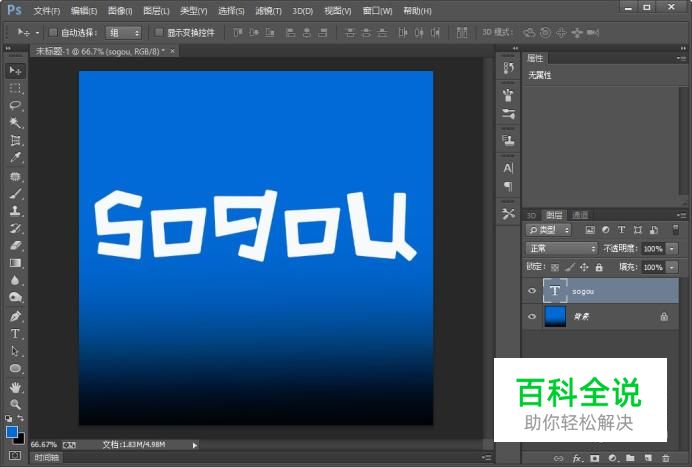Screen dimensions: 692x467
Task: Hide the sogou text layer
Action: click(532, 291)
